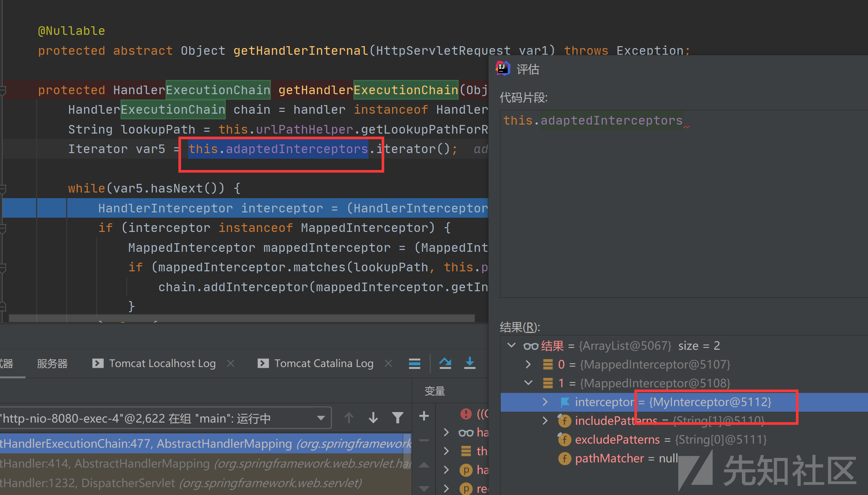Click the Show Execution Point icon
The image size is (868, 495).
414,363
